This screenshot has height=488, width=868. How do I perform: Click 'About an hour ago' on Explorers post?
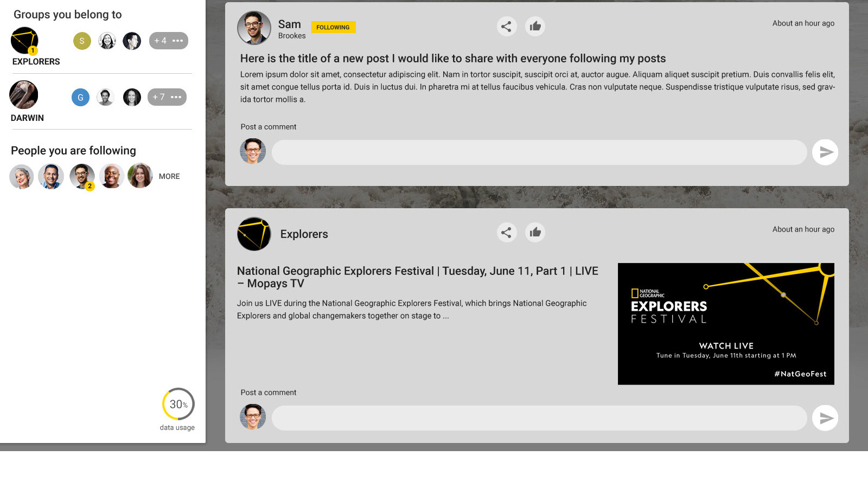tap(803, 229)
